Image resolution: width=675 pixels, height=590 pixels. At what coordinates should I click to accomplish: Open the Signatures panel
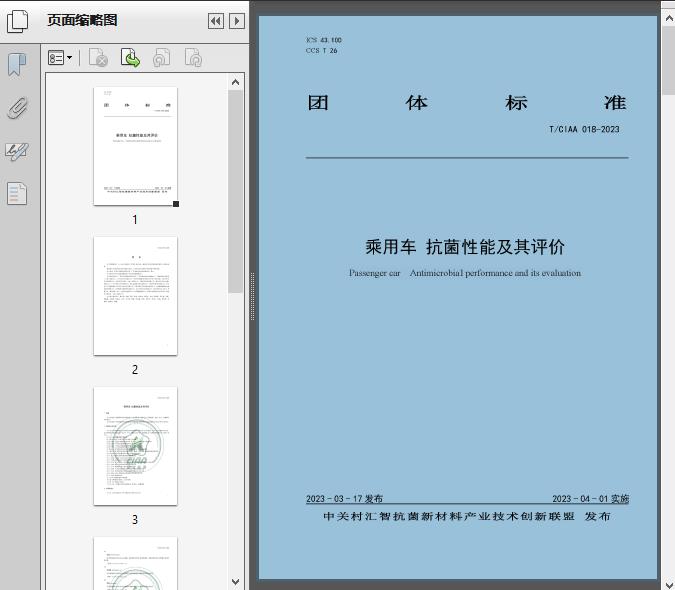click(17, 151)
